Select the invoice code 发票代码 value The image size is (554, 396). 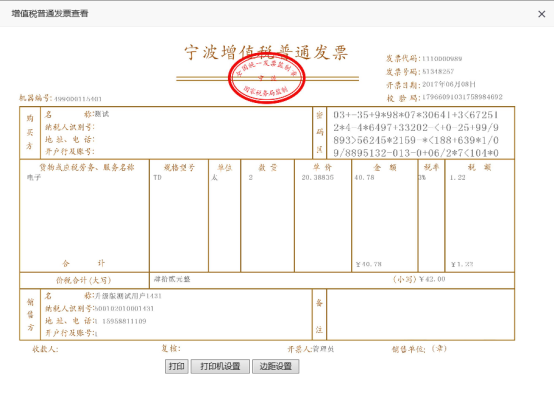point(442,59)
